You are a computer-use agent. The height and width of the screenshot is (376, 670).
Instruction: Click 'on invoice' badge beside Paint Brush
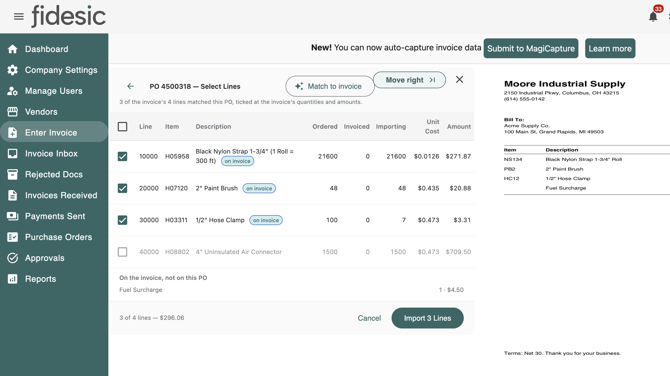[x=259, y=188]
